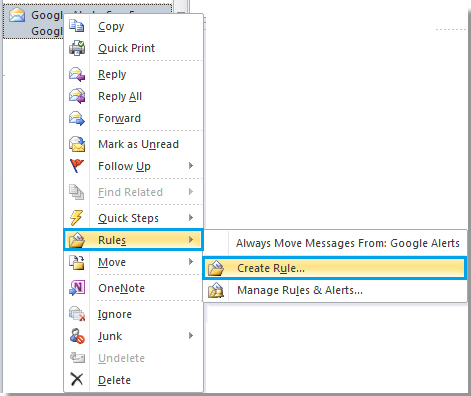Click the Quick Steps lightning bolt icon
This screenshot has height=396, width=471.
77,218
